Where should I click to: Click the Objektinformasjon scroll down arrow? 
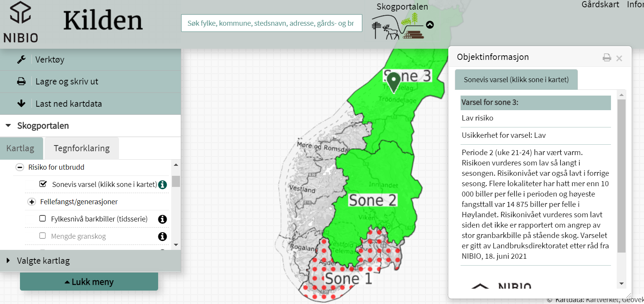[x=621, y=284]
